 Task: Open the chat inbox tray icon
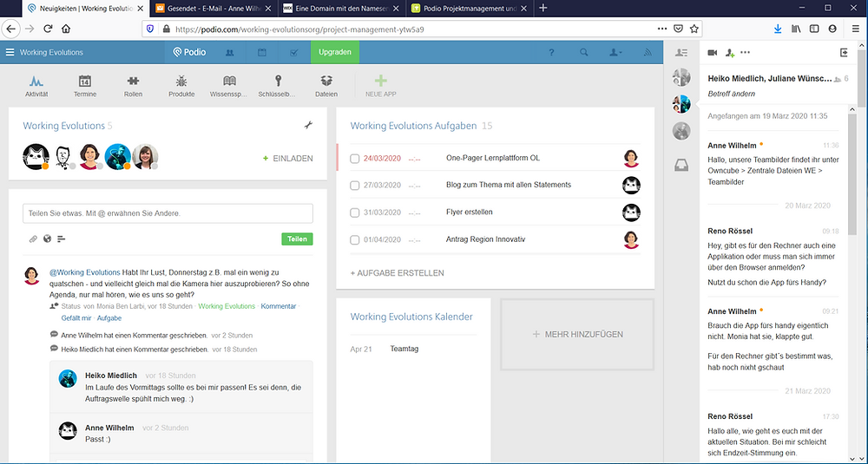point(681,165)
